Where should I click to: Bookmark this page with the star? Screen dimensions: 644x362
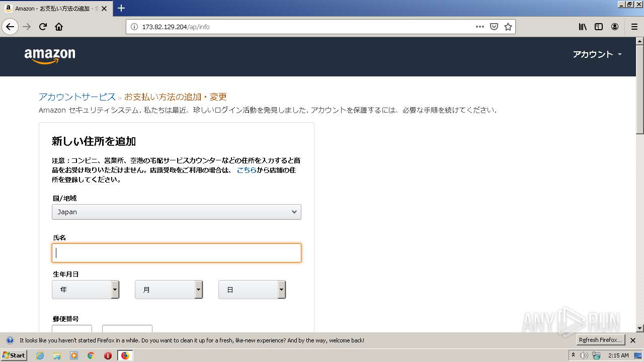click(x=508, y=27)
